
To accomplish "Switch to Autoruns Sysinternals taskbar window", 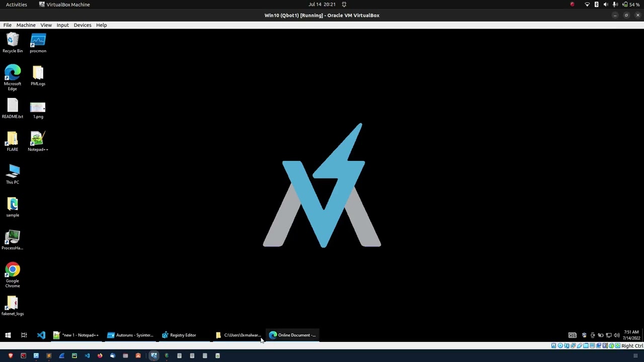I will click(x=130, y=335).
